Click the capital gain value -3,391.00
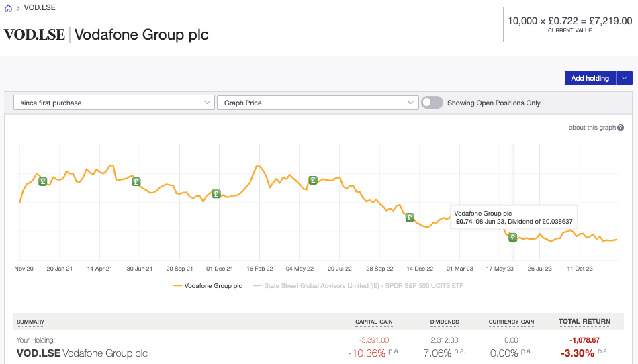 tap(374, 340)
